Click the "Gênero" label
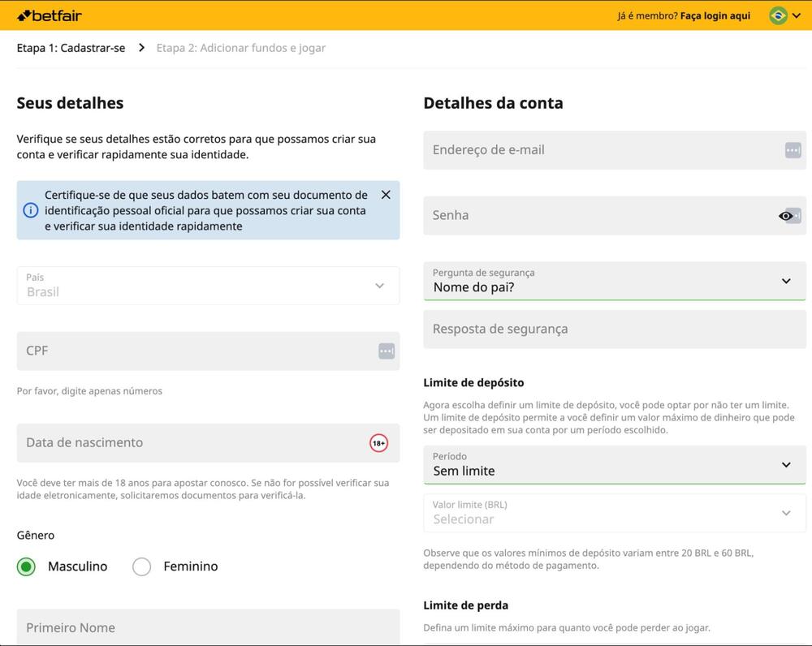The width and height of the screenshot is (812, 646). tap(35, 536)
